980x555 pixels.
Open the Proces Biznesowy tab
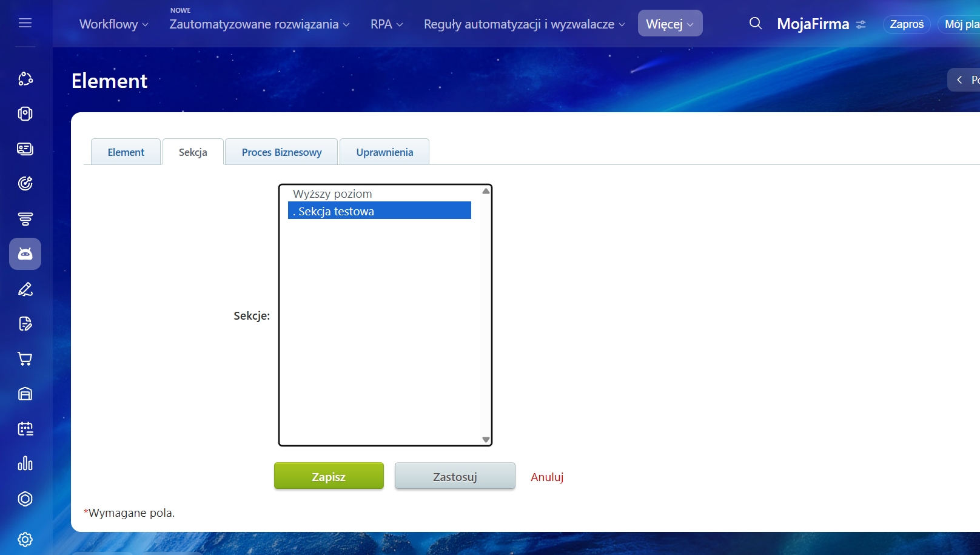(281, 152)
